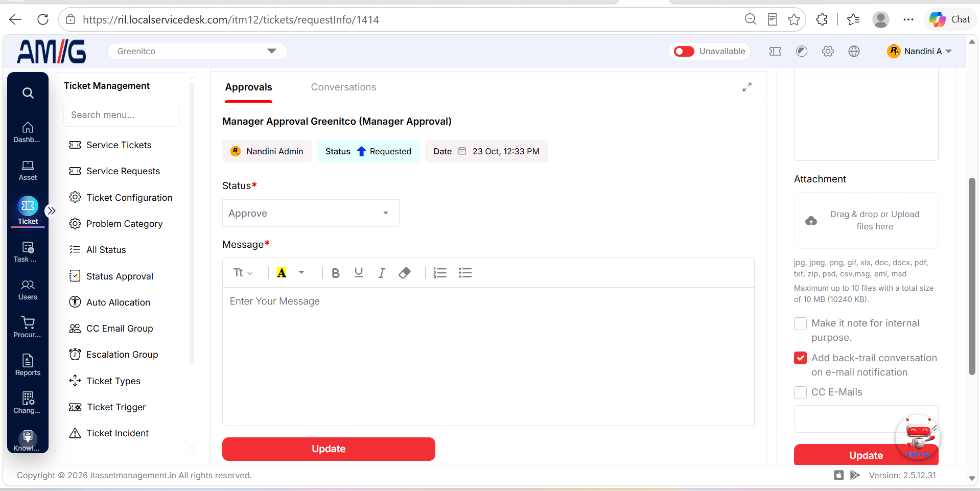
Task: Expand the sidebar with double chevron
Action: (51, 211)
